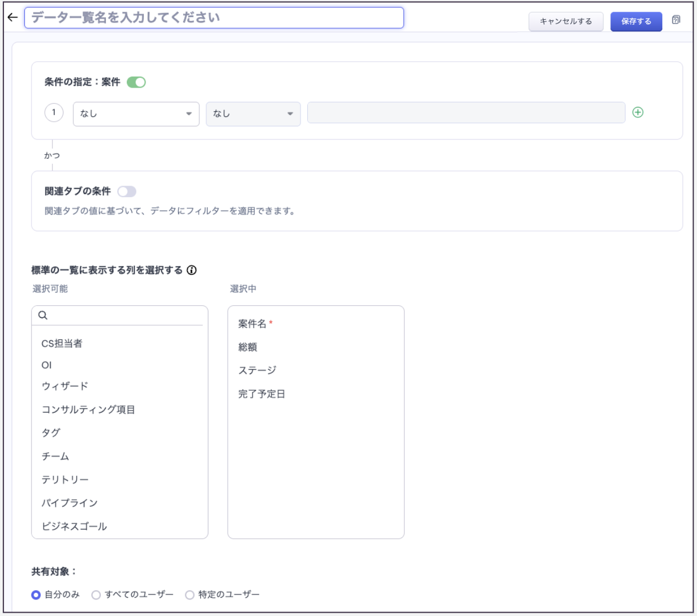Select CS担当者 from the available columns
The height and width of the screenshot is (616, 697).
coord(62,344)
